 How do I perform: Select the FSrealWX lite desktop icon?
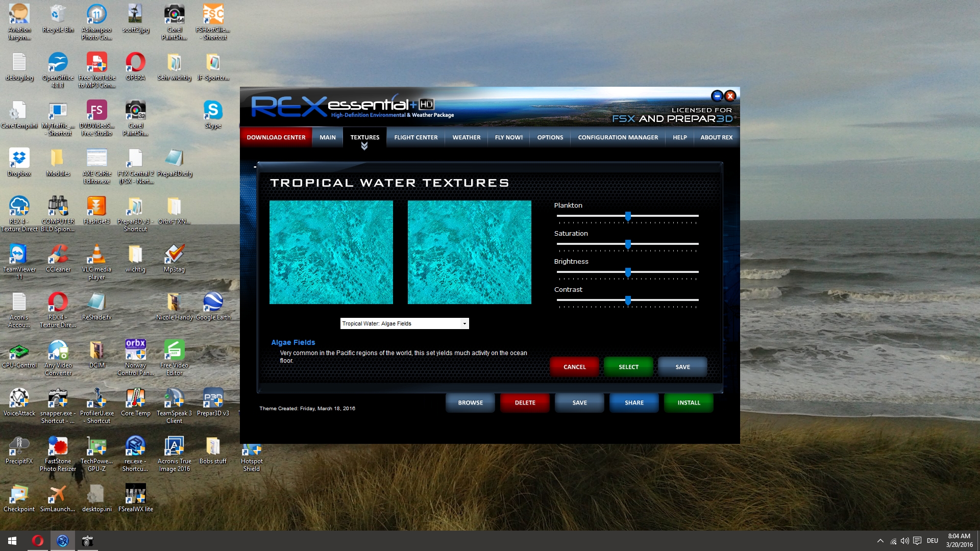pos(135,498)
